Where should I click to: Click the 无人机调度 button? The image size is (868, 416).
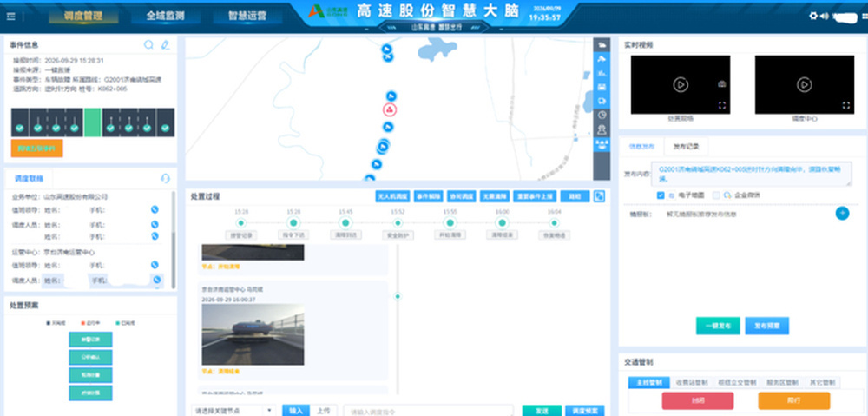(x=392, y=196)
